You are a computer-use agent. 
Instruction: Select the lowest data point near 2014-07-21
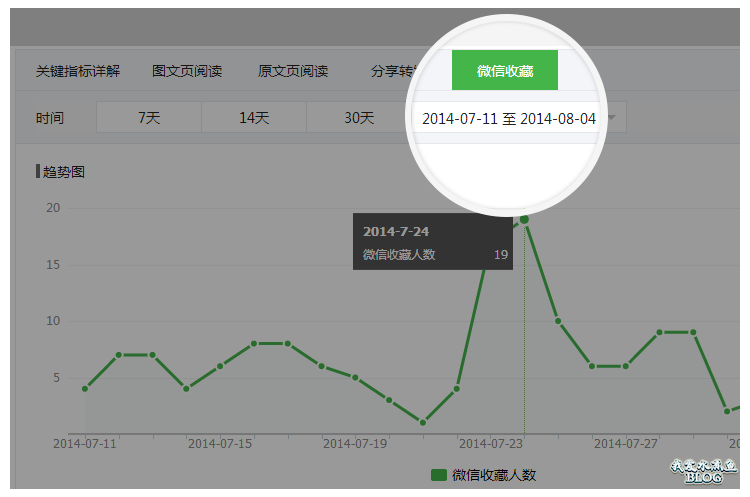(x=422, y=422)
